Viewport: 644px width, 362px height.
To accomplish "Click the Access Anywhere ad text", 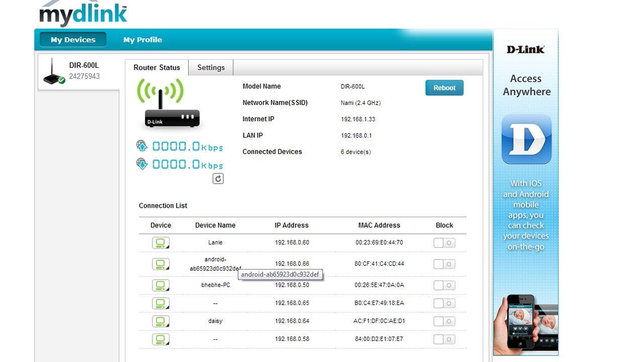I will (526, 85).
